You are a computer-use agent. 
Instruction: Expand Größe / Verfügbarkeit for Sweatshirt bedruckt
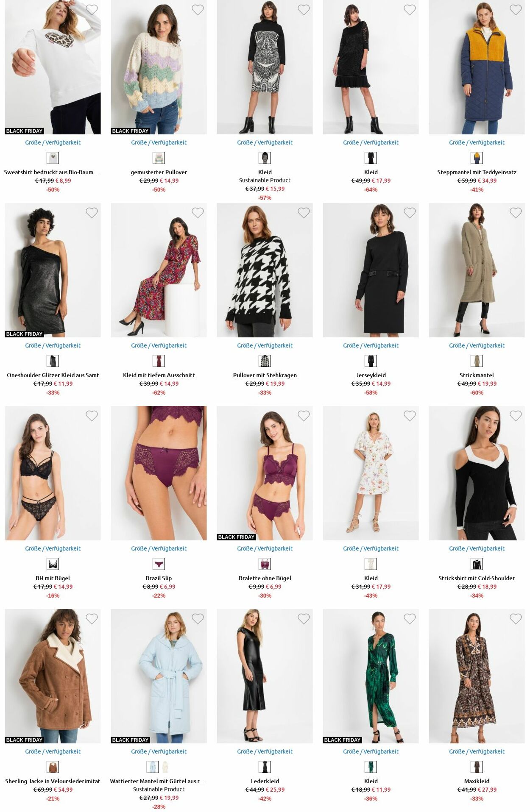pos(53,142)
